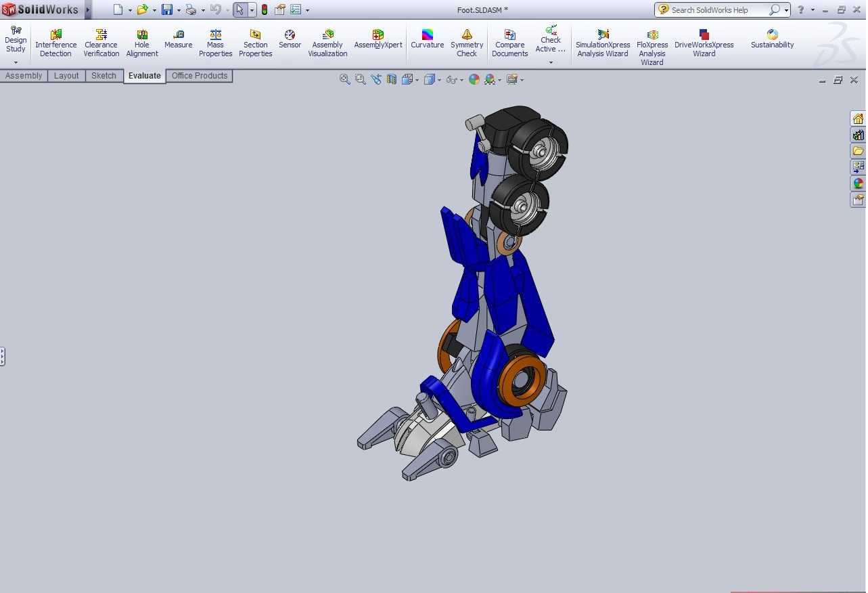This screenshot has width=868, height=593.
Task: Open Interference Detection tool
Action: tap(55, 43)
